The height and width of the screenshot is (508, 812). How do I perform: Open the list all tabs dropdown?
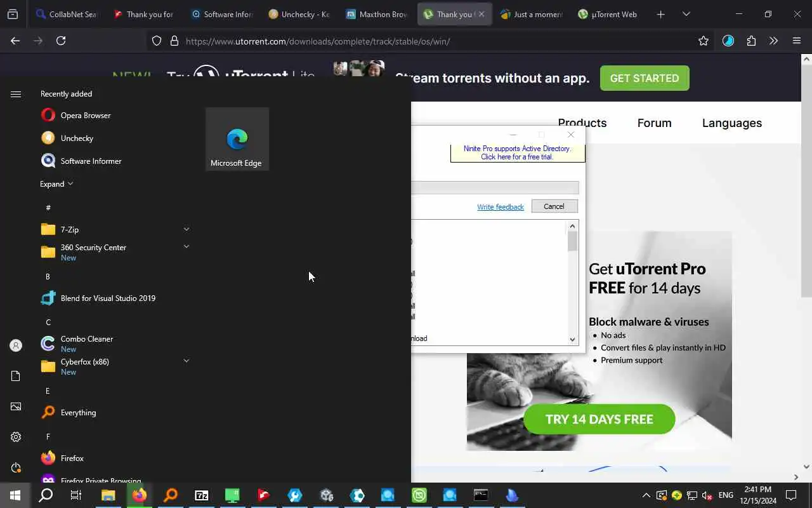pyautogui.click(x=686, y=14)
